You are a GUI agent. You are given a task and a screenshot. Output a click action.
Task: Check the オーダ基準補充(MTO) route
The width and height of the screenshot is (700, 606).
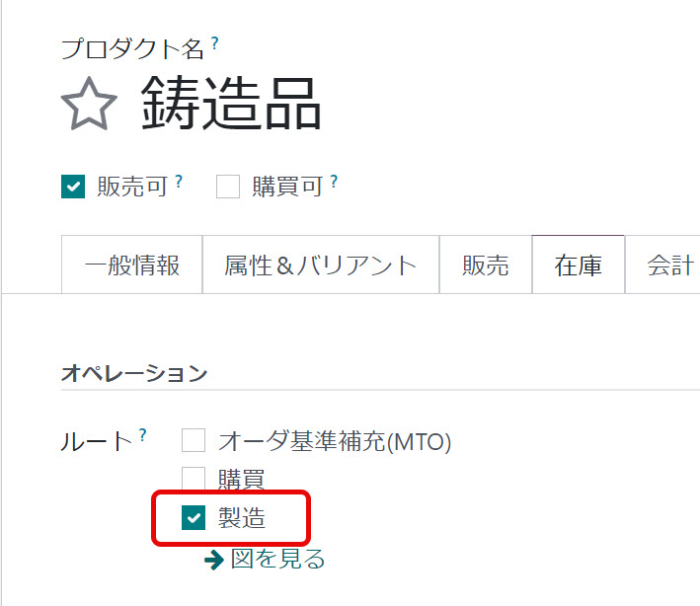(194, 440)
